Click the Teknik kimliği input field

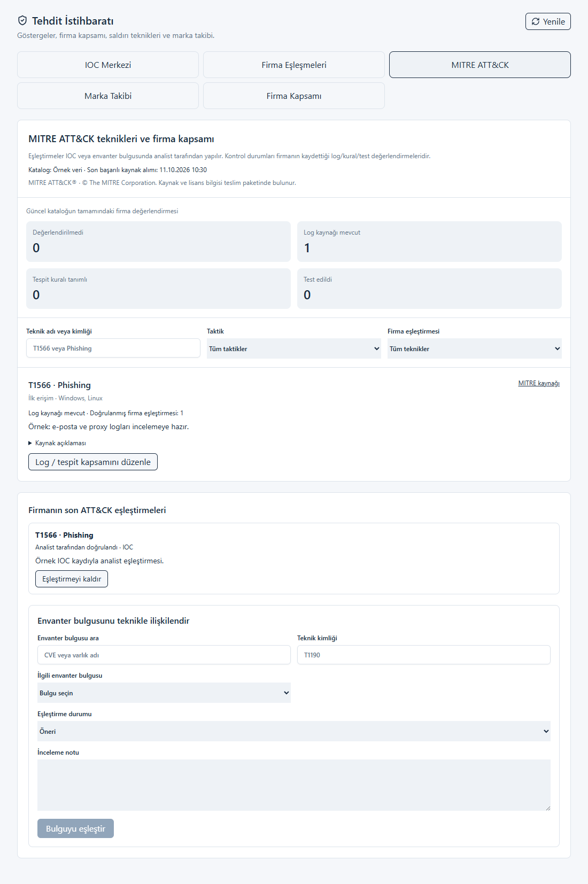[x=424, y=655]
